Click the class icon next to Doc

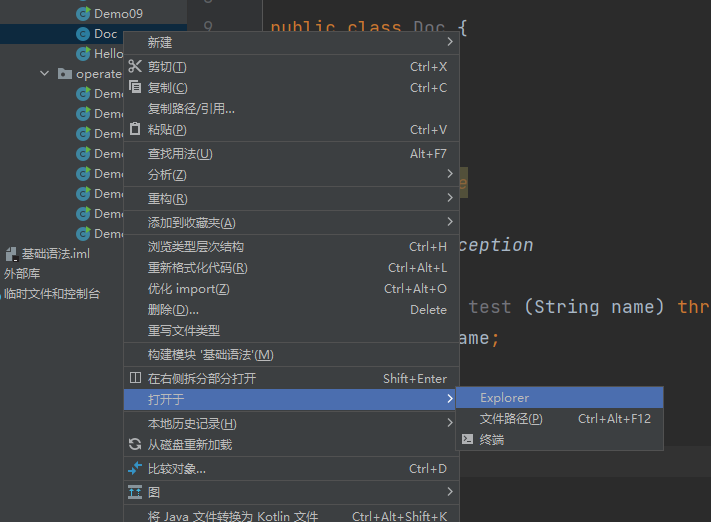(83, 34)
